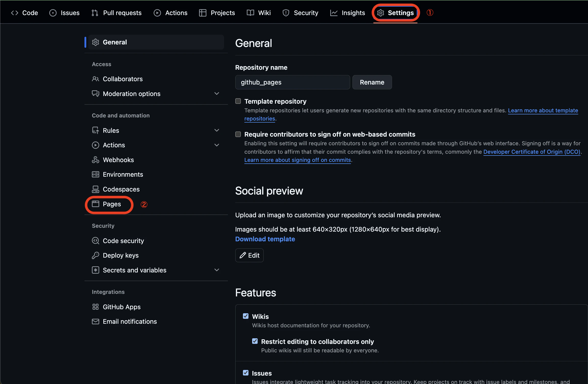Open the Download template link
The image size is (588, 384).
(x=265, y=239)
